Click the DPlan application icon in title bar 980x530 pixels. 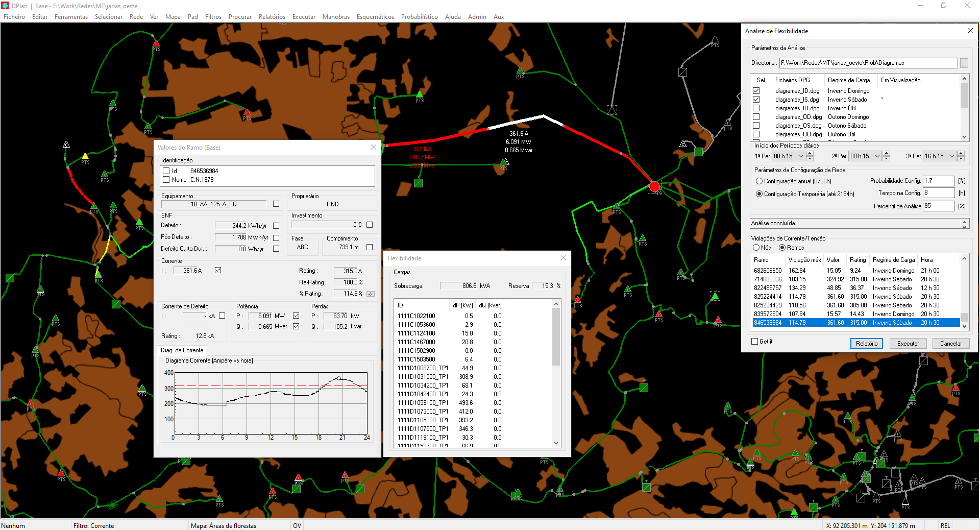point(5,6)
